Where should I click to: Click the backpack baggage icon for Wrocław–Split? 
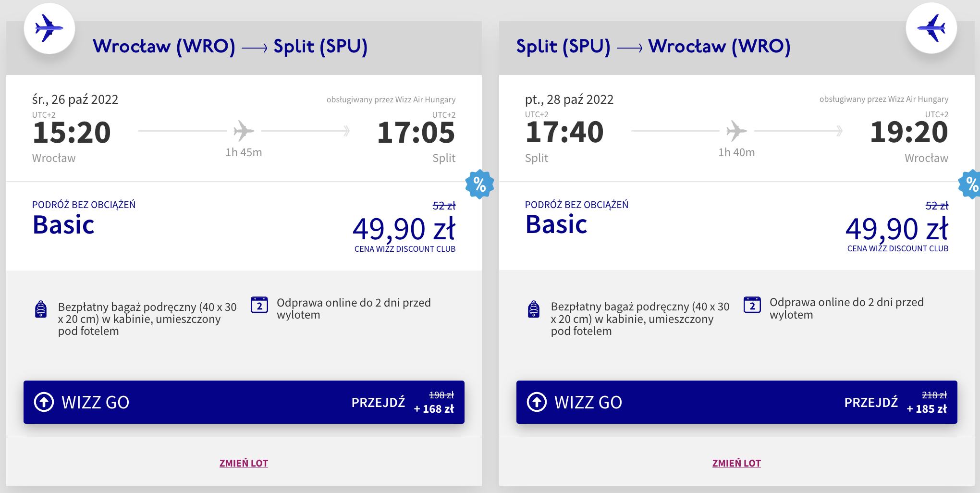click(x=41, y=309)
